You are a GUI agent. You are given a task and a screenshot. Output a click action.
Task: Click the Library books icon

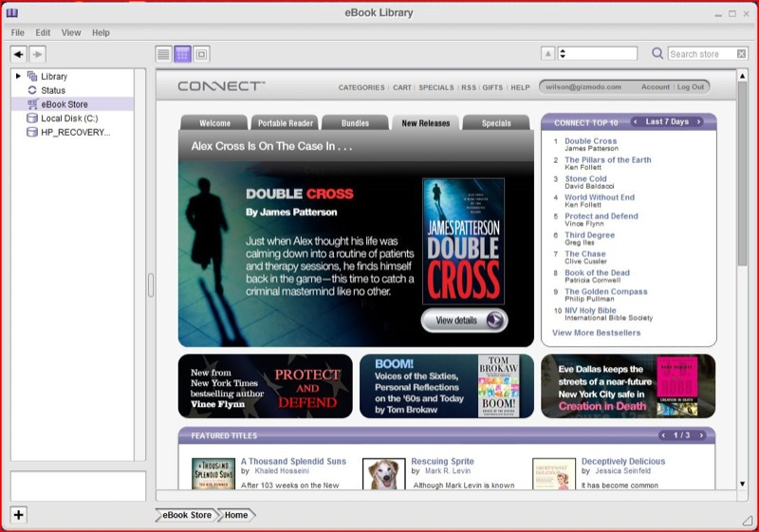click(x=32, y=76)
